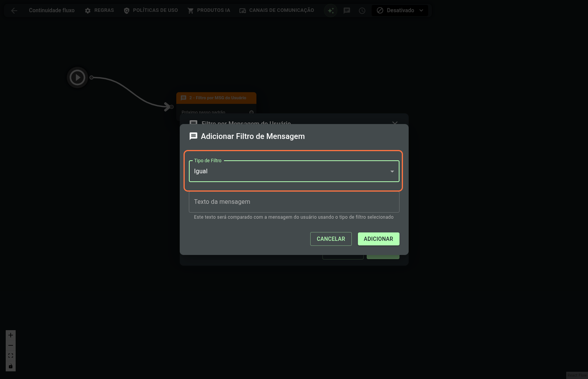This screenshot has width=588, height=379.
Task: Click the flow start play node
Action: [77, 77]
